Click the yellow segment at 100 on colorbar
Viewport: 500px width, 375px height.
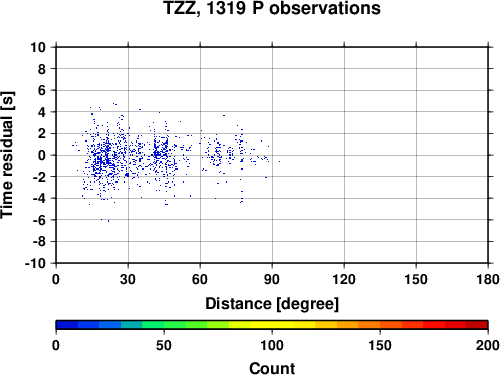pos(272,325)
